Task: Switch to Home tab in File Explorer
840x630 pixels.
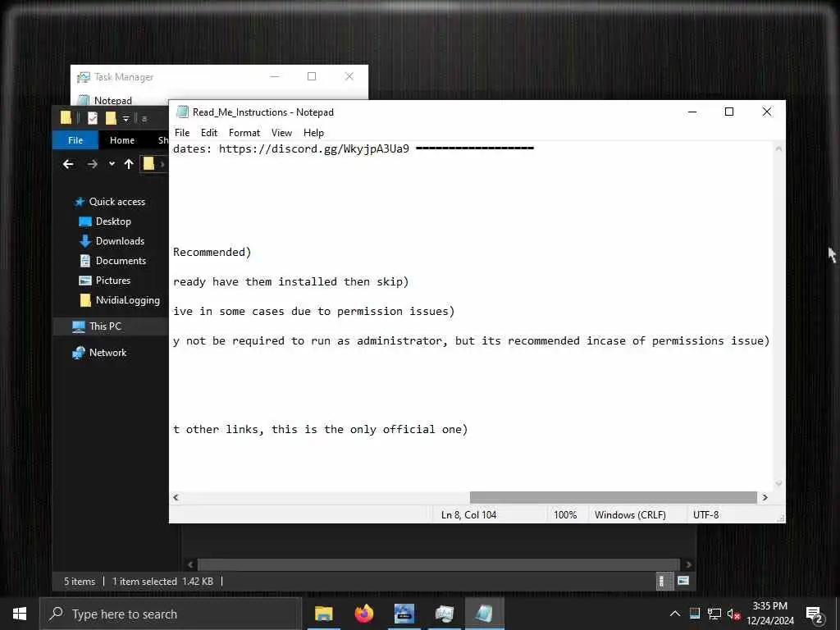Action: pos(122,140)
